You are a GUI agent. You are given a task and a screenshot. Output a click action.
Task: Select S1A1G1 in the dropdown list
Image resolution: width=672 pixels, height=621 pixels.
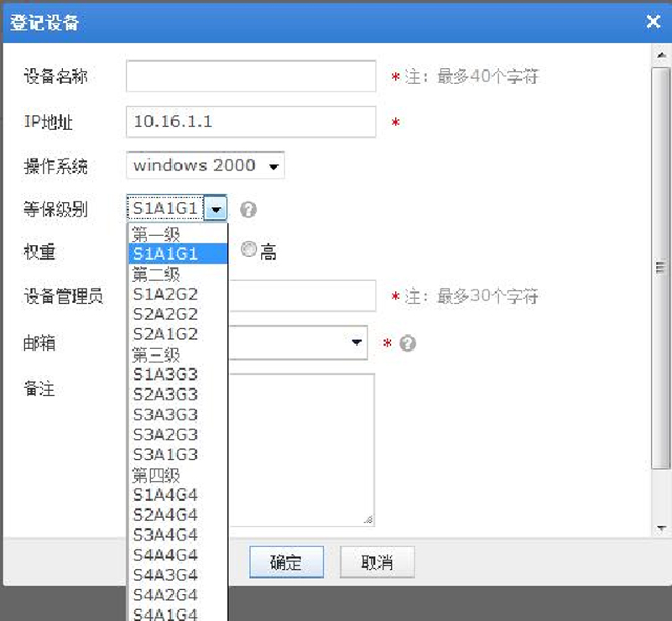pos(178,253)
